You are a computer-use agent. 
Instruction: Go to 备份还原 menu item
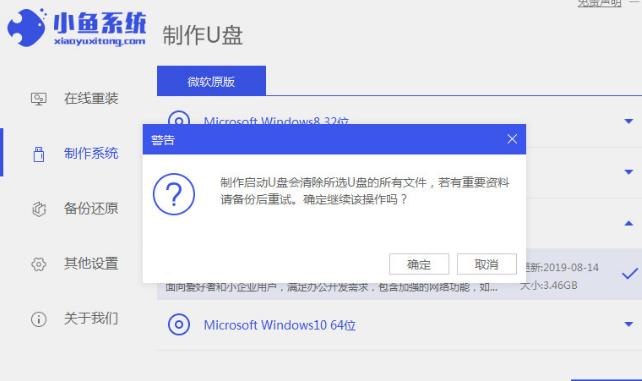point(91,209)
